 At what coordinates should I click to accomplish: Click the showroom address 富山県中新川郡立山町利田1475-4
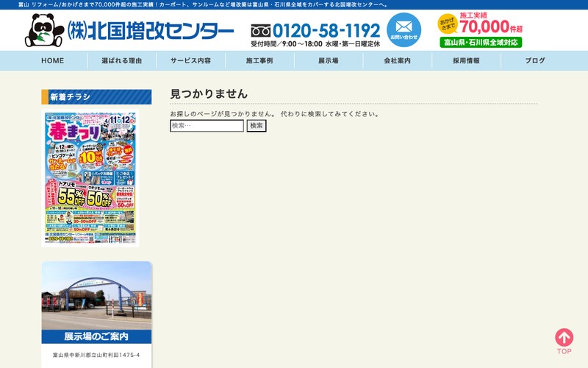coord(96,355)
